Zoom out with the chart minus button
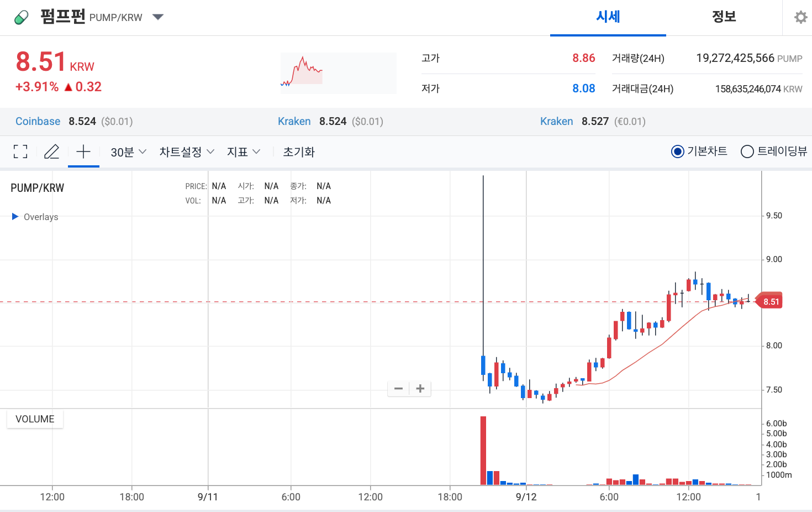The image size is (812, 512). click(398, 388)
